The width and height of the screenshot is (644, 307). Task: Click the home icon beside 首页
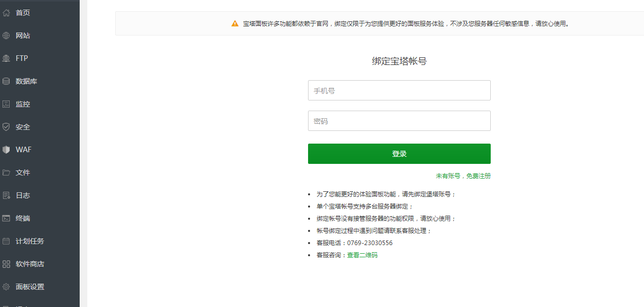tap(6, 13)
